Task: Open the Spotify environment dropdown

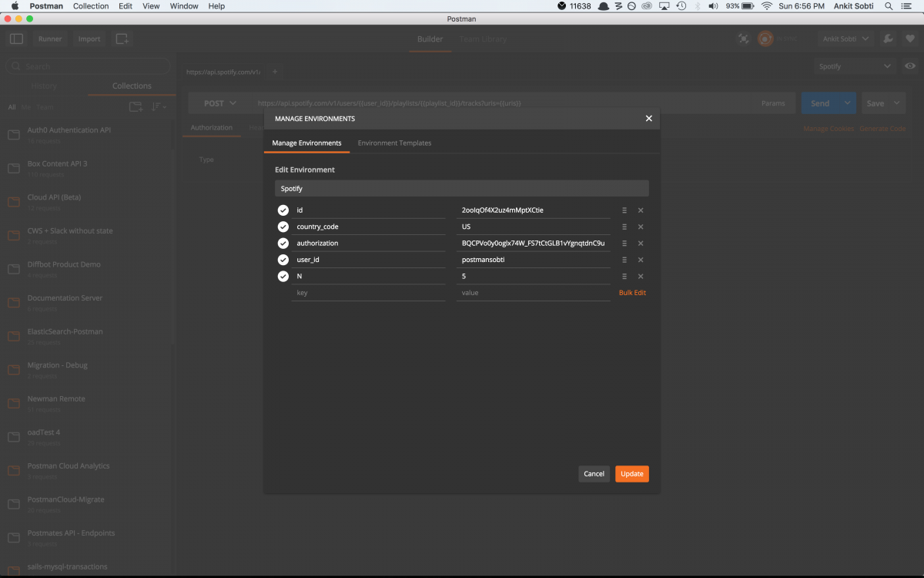Action: coord(855,66)
